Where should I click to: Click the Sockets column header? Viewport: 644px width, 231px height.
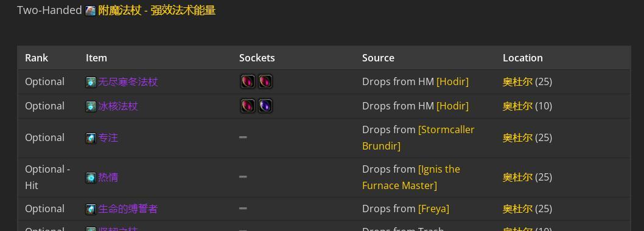click(257, 58)
